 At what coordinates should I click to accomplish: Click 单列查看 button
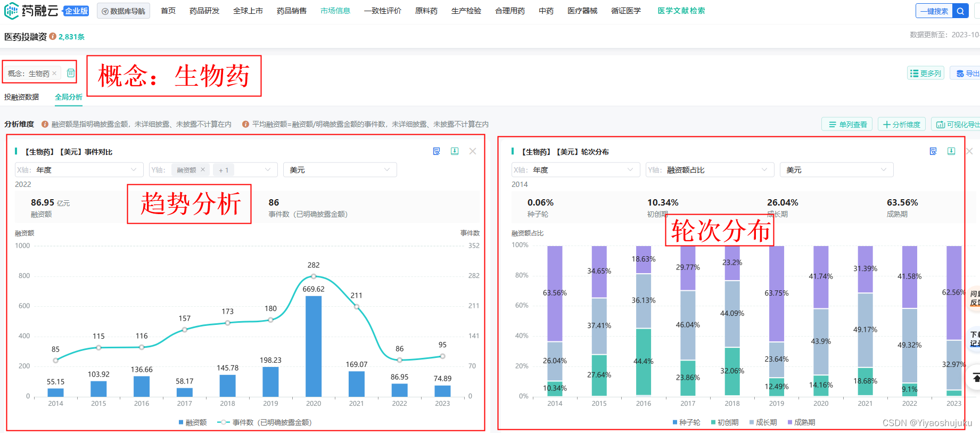(x=847, y=124)
